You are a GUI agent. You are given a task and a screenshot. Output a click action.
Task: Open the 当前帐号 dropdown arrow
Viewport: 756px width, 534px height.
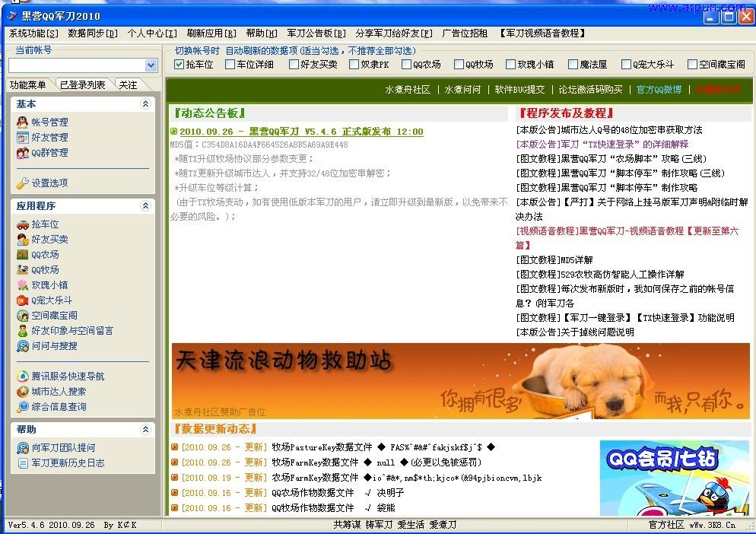(x=151, y=65)
